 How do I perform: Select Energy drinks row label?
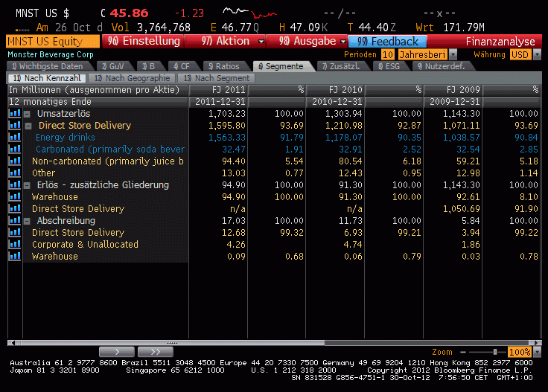click(66, 137)
